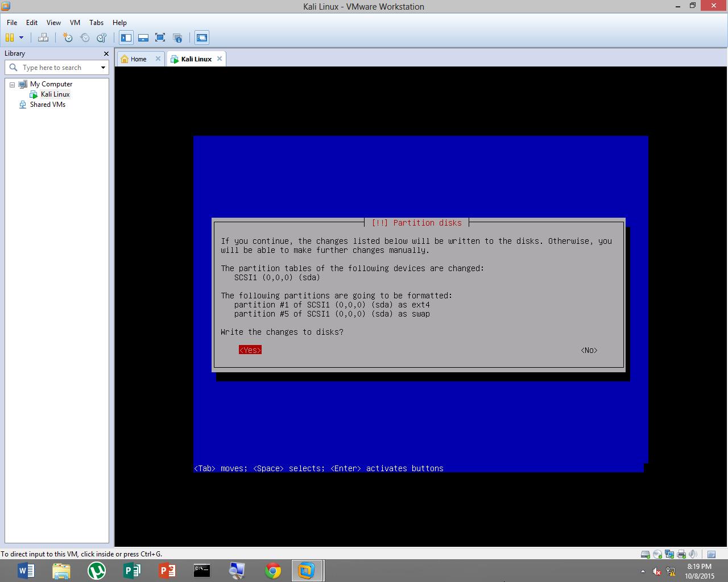Show hidden system tray icons
The image size is (728, 582).
coord(643,571)
